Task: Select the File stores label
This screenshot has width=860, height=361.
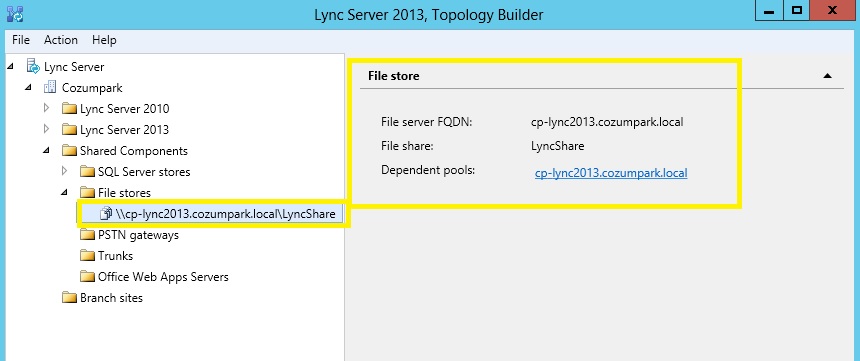Action: (125, 193)
